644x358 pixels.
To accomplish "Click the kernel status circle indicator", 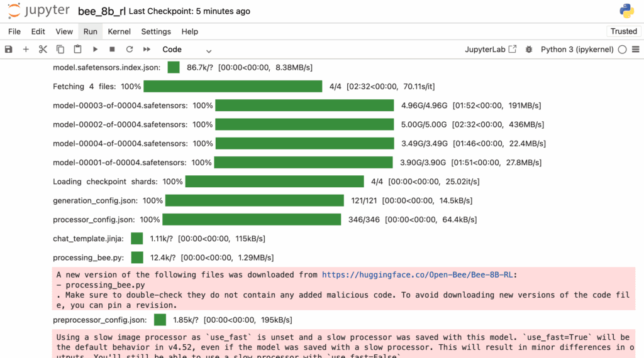I will 622,50.
